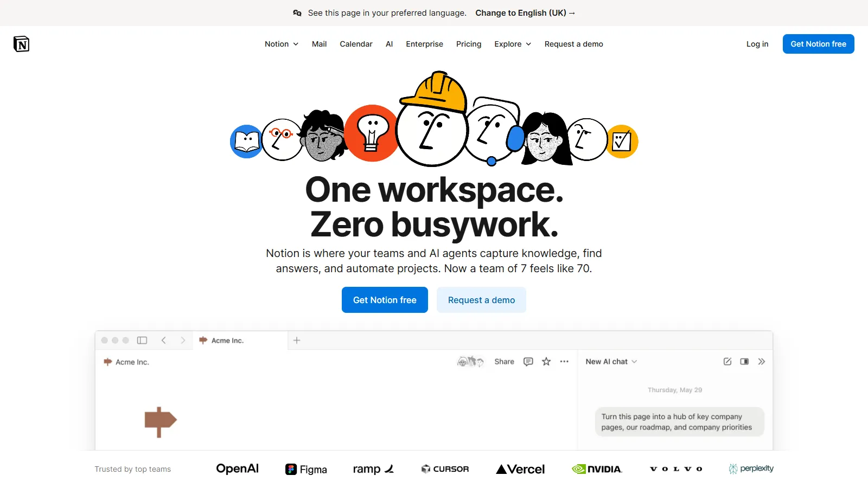Toggle the sidebar panel icon in mockup
The width and height of the screenshot is (868, 488).
pyautogui.click(x=142, y=341)
